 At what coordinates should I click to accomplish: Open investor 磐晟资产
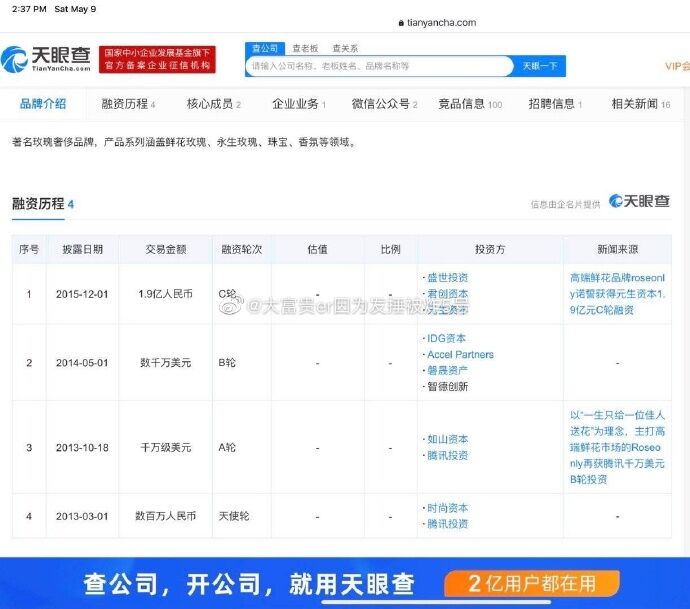click(x=448, y=371)
